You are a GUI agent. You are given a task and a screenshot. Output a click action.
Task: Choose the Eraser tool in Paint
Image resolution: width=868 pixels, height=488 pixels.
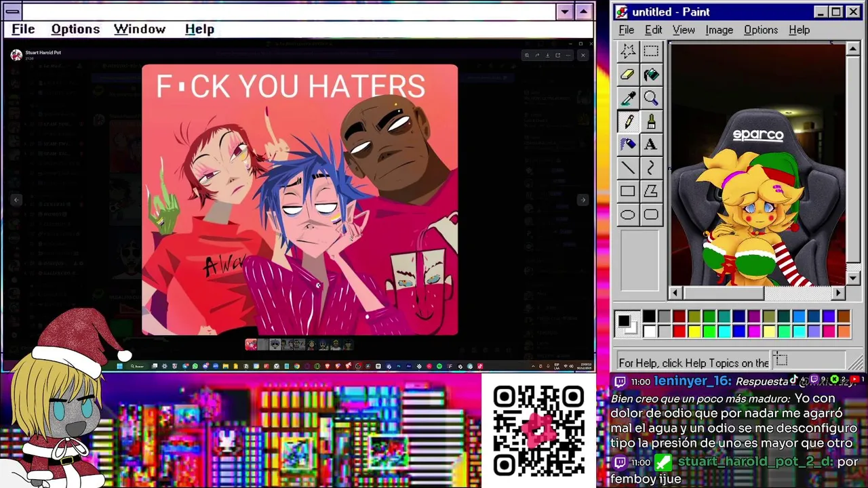click(x=628, y=75)
